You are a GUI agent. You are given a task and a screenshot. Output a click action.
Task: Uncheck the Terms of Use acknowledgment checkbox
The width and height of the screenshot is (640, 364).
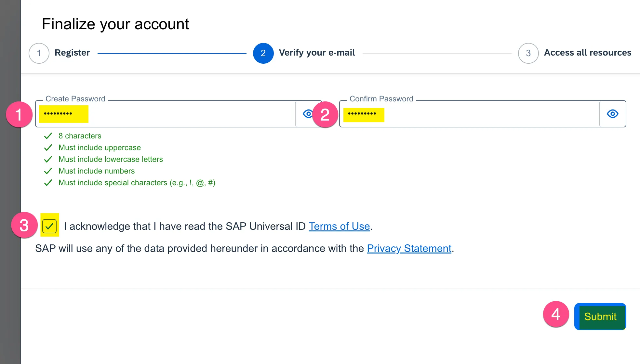click(49, 226)
